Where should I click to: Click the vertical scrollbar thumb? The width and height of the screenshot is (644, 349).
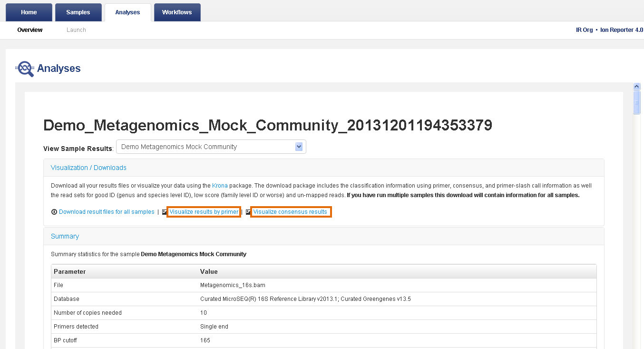(x=637, y=102)
